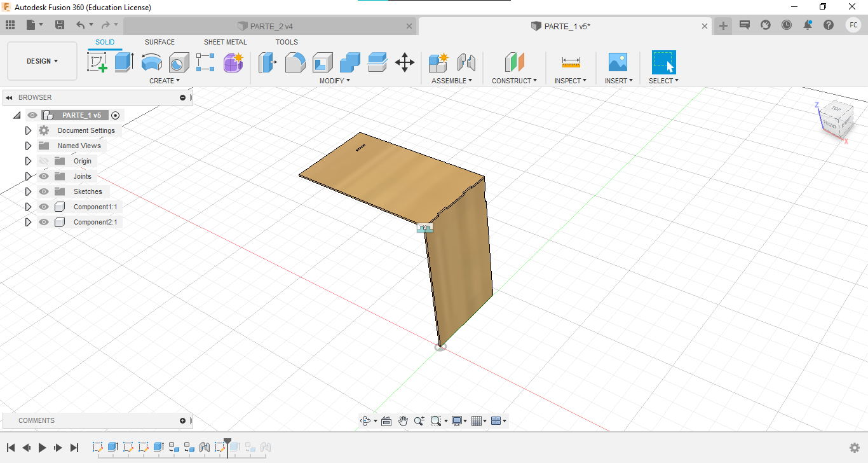Expand the Origin folder

click(x=28, y=161)
